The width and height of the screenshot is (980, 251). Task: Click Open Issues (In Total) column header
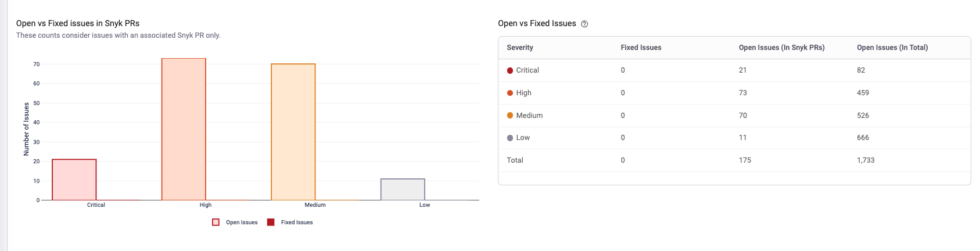pos(892,48)
